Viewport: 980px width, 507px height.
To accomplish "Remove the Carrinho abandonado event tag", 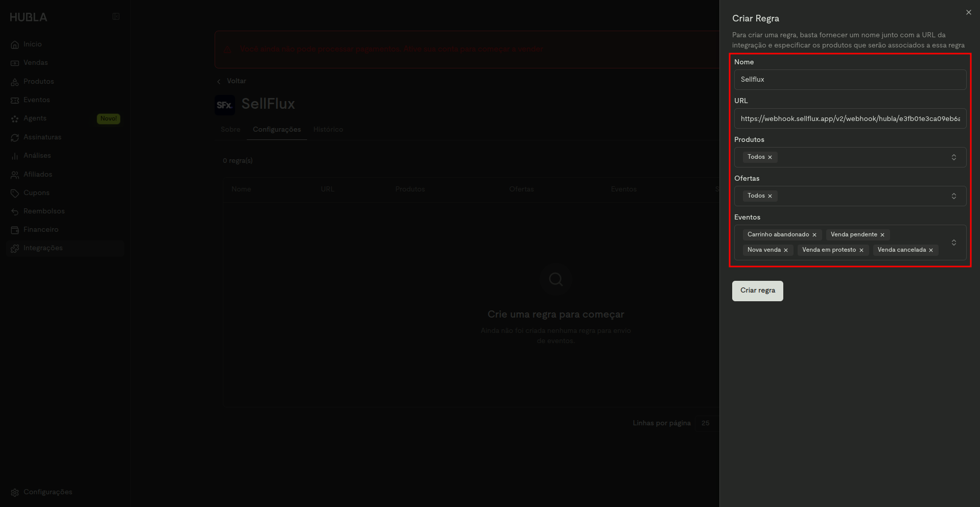I will 814,235.
